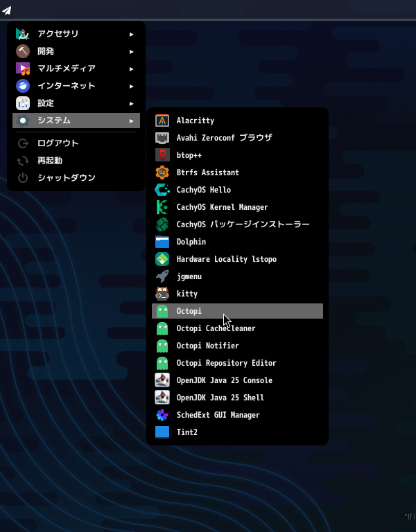Click the システム gear icon
This screenshot has width=416, height=532.
click(x=23, y=121)
